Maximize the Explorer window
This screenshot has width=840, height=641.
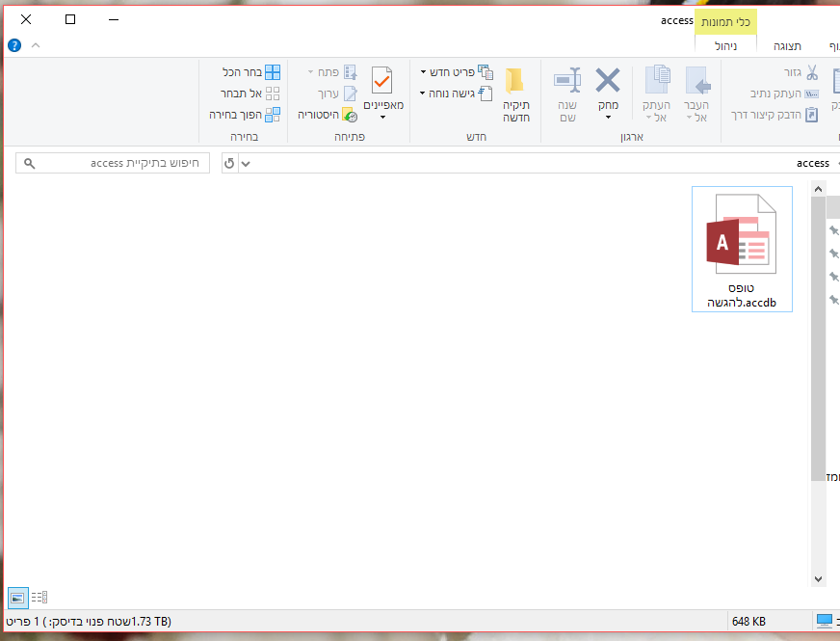(x=70, y=19)
